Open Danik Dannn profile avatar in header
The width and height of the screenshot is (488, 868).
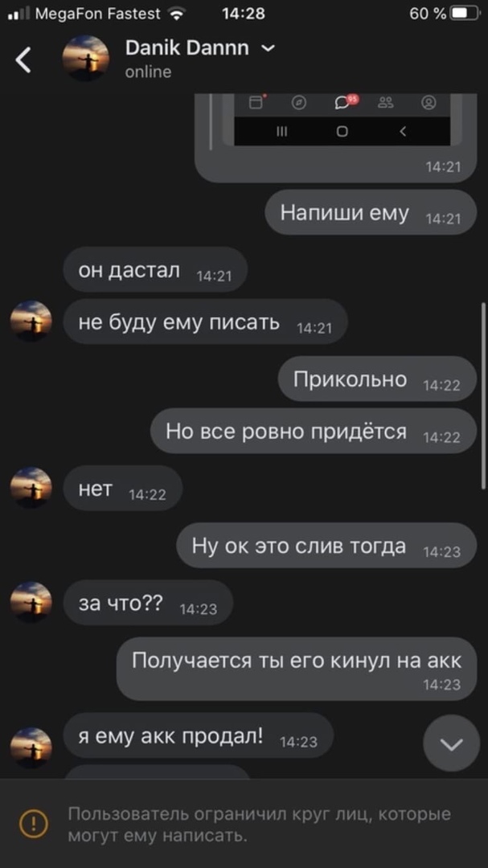coord(85,58)
